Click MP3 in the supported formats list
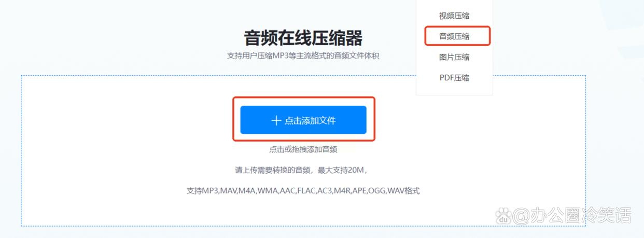 coord(211,191)
